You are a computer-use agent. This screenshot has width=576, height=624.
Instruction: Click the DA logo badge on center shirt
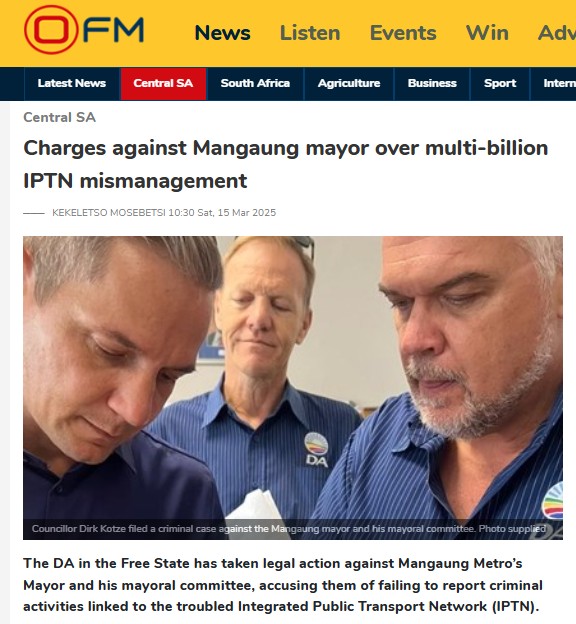[x=316, y=450]
